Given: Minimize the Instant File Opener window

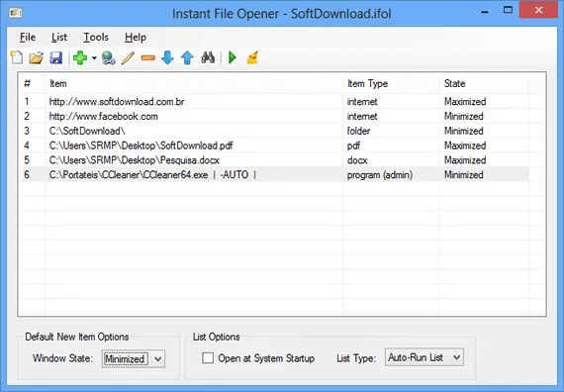Looking at the screenshot, I should [x=485, y=11].
